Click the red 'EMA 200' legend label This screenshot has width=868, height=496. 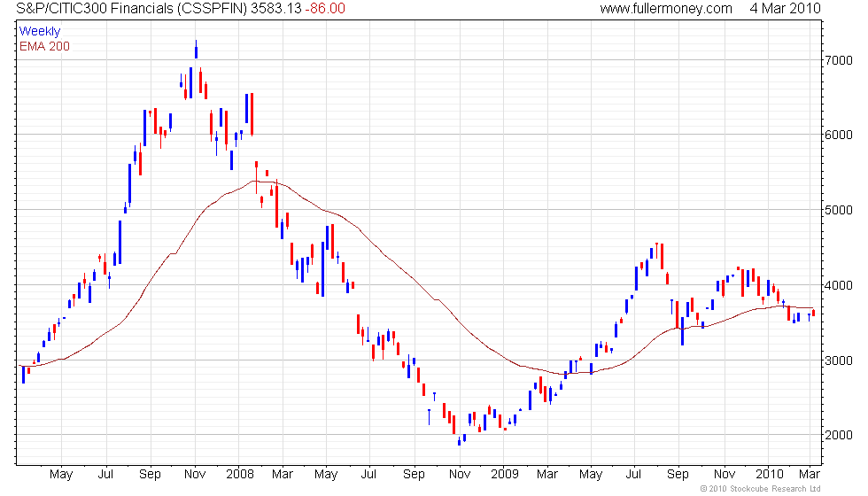click(44, 46)
